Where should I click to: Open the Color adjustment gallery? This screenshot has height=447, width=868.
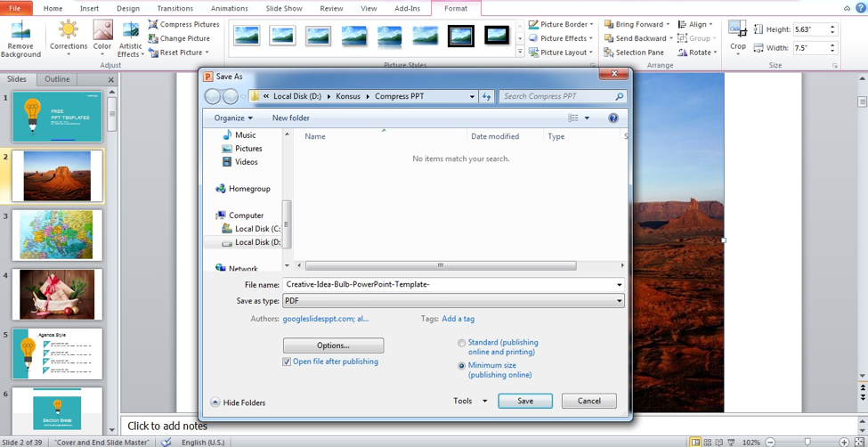point(102,39)
